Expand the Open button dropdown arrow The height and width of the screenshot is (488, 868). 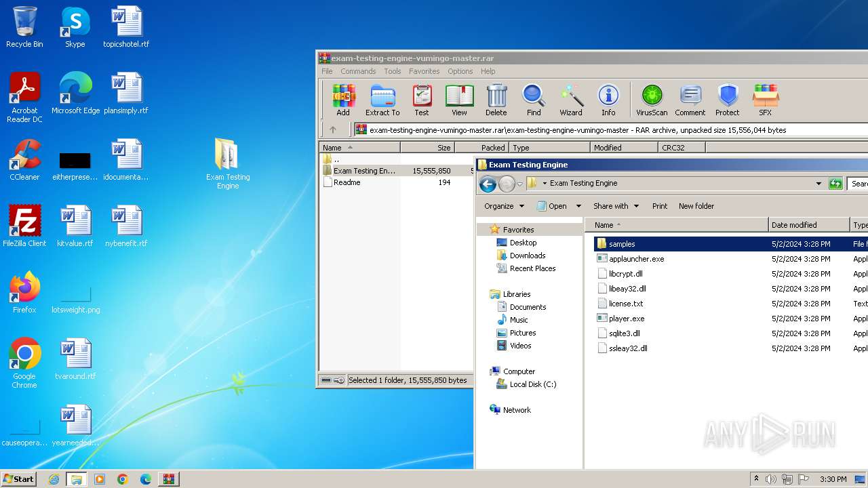tap(578, 206)
